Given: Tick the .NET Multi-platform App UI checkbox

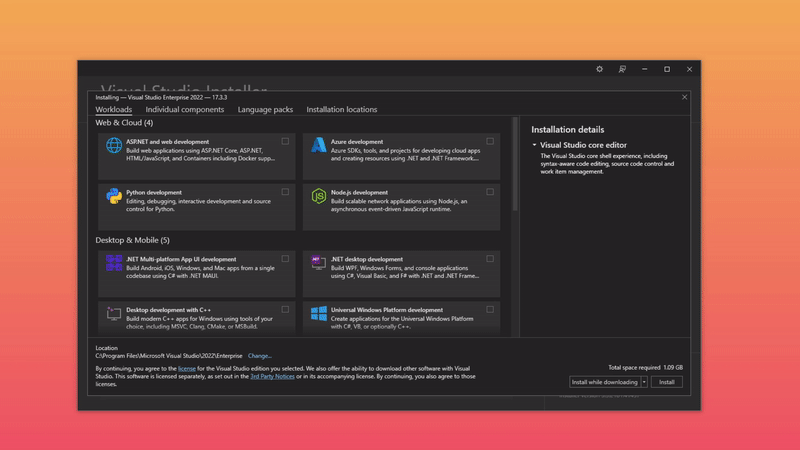Looking at the screenshot, I should pos(285,259).
